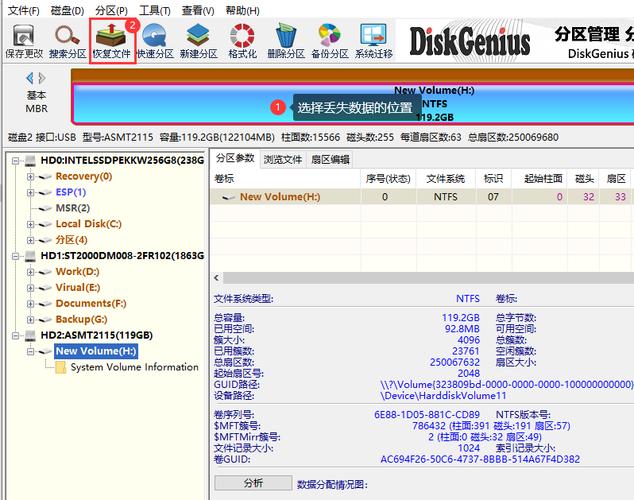Screen dimensions: 634x500
Task: Switch to the 扇区编辑 tab
Action: [x=330, y=160]
